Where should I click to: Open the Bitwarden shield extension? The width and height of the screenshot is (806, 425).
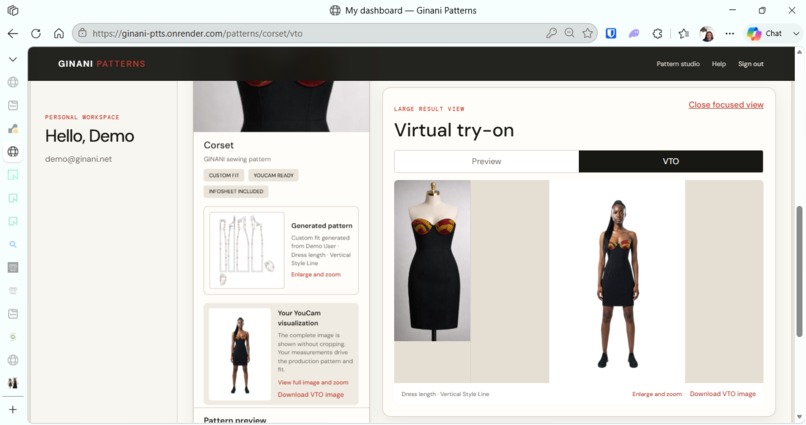pos(611,33)
